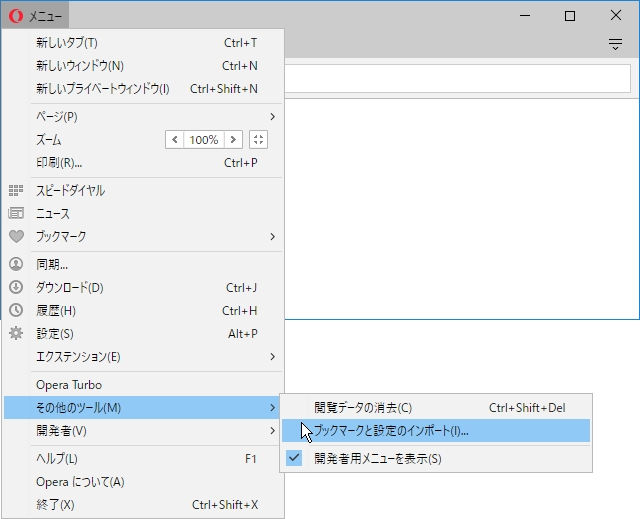Screen dimensions: 640x519
Task: Select ブックマークと設定のインポート(I)...
Action: pos(436,430)
